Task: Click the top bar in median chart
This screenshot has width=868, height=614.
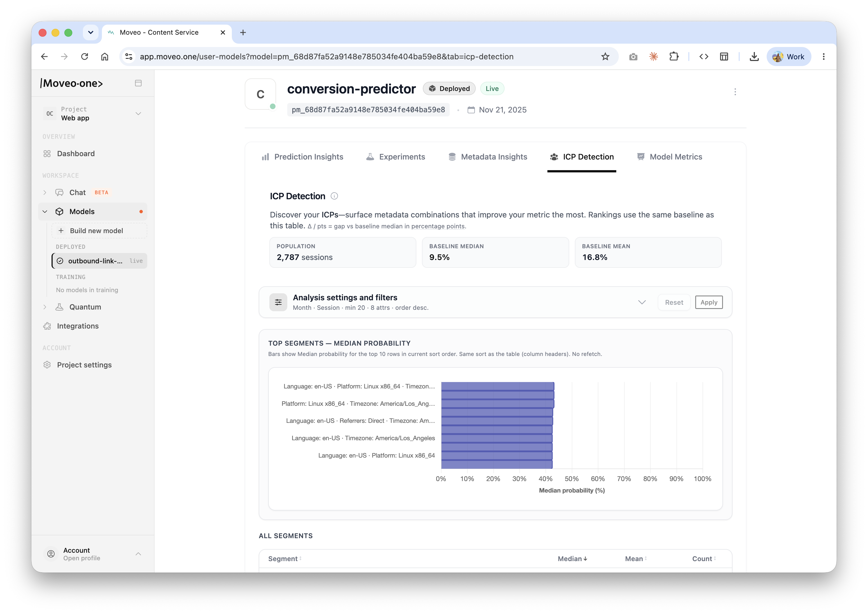Action: 497,386
